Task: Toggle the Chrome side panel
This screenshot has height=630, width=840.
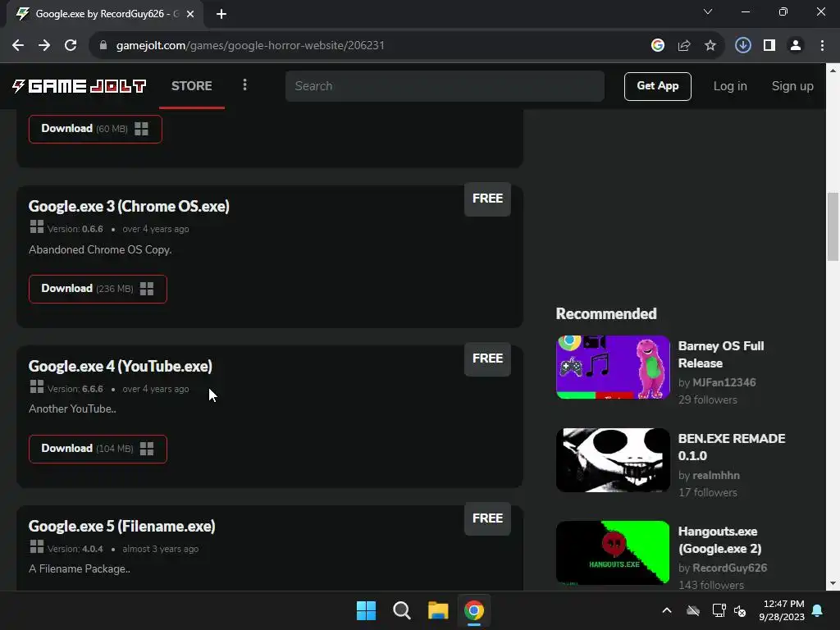Action: (769, 46)
